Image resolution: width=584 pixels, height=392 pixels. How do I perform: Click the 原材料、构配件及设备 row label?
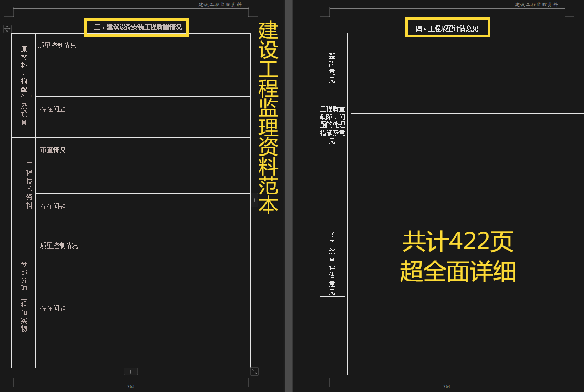click(23, 84)
